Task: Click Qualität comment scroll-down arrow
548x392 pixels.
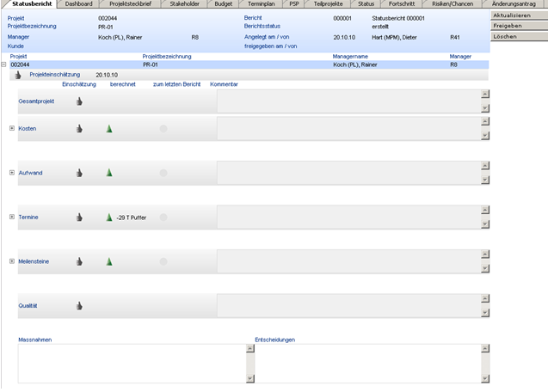Action: click(485, 313)
